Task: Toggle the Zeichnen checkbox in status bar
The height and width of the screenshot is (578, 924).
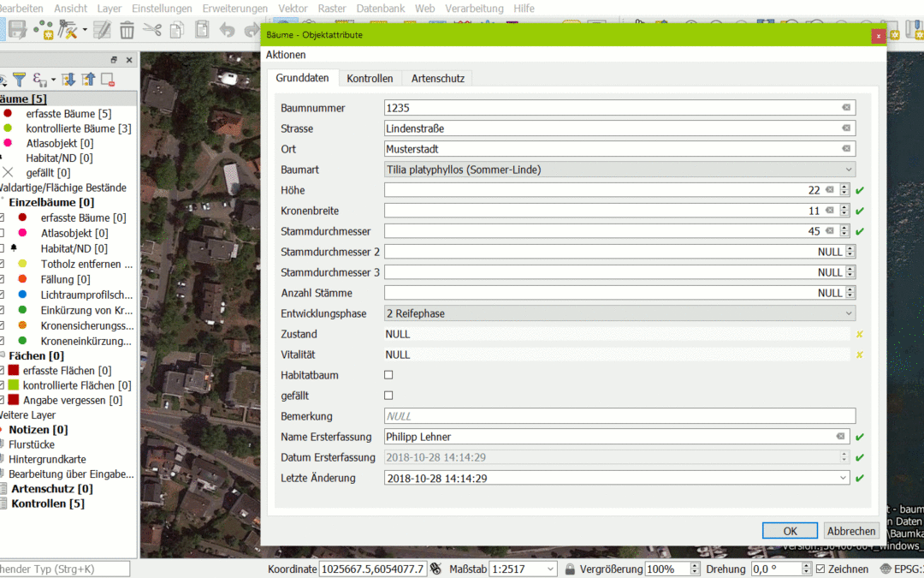Action: pyautogui.click(x=820, y=569)
